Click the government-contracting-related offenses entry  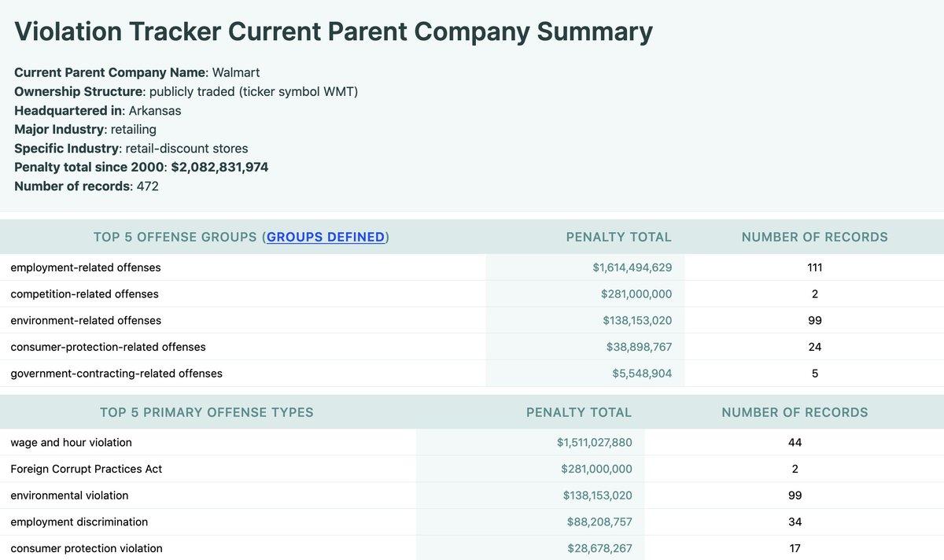click(x=116, y=374)
